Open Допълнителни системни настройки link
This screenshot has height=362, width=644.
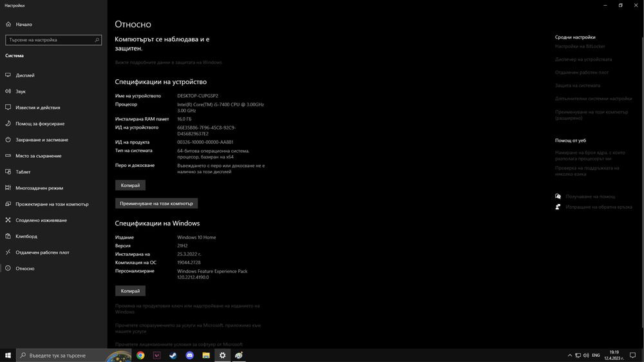594,99
